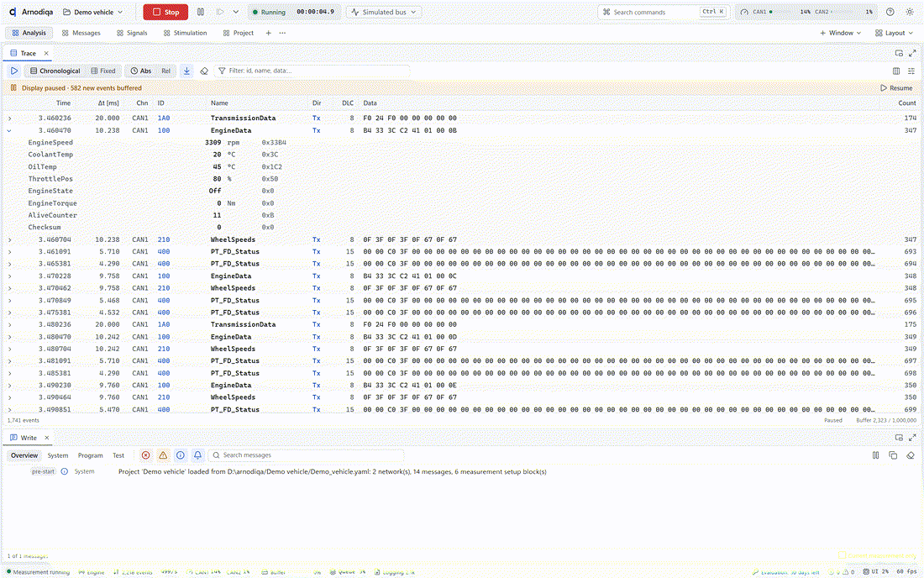
Task: Switch to the Stimulation tab
Action: [185, 33]
